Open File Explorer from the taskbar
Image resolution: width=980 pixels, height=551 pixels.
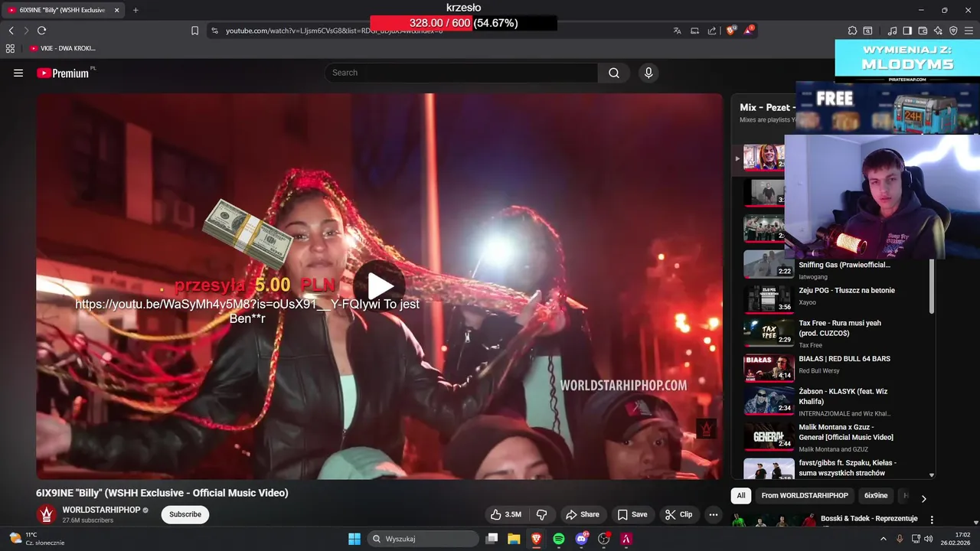[x=514, y=539]
